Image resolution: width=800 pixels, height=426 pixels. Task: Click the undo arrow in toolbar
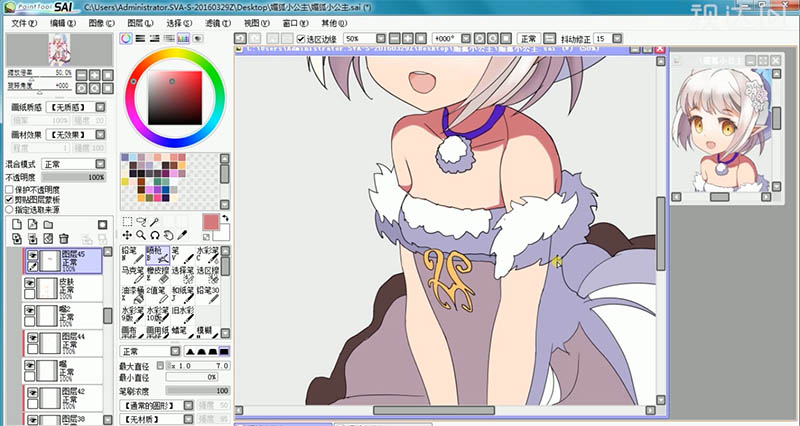tap(240, 38)
